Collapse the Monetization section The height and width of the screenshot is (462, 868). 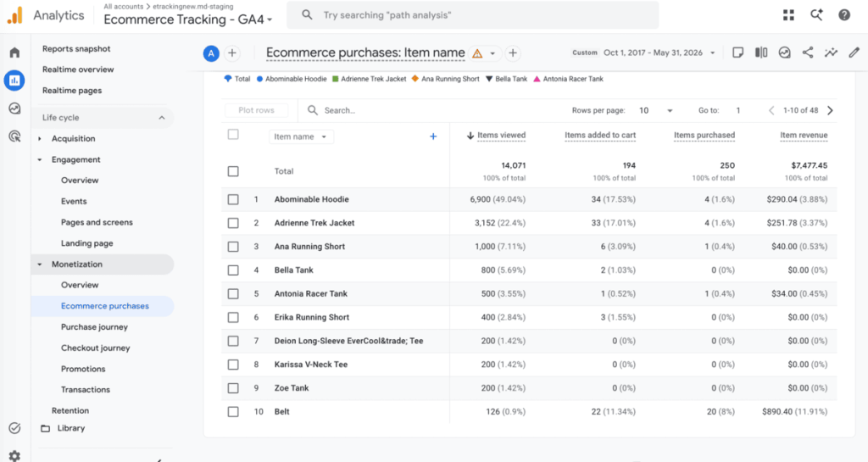pos(40,264)
